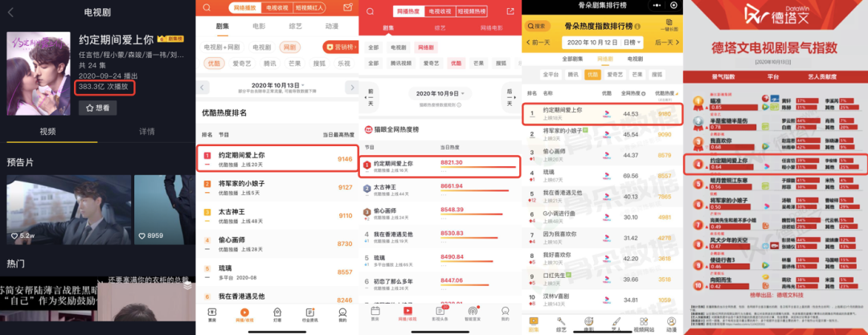Screen dimensions: 868x335
Task: Tap share icon in red Maoyan header
Action: (510, 11)
